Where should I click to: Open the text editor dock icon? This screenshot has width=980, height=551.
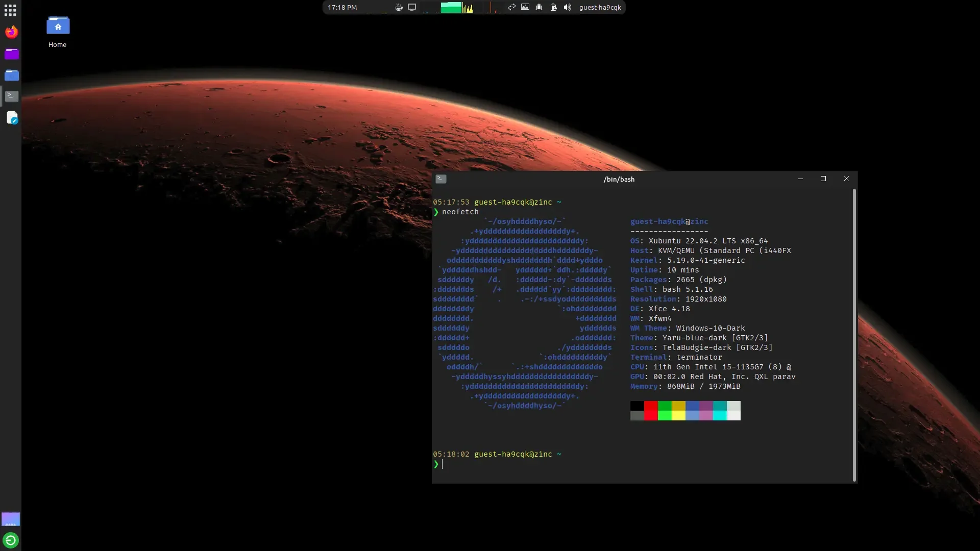tap(12, 118)
